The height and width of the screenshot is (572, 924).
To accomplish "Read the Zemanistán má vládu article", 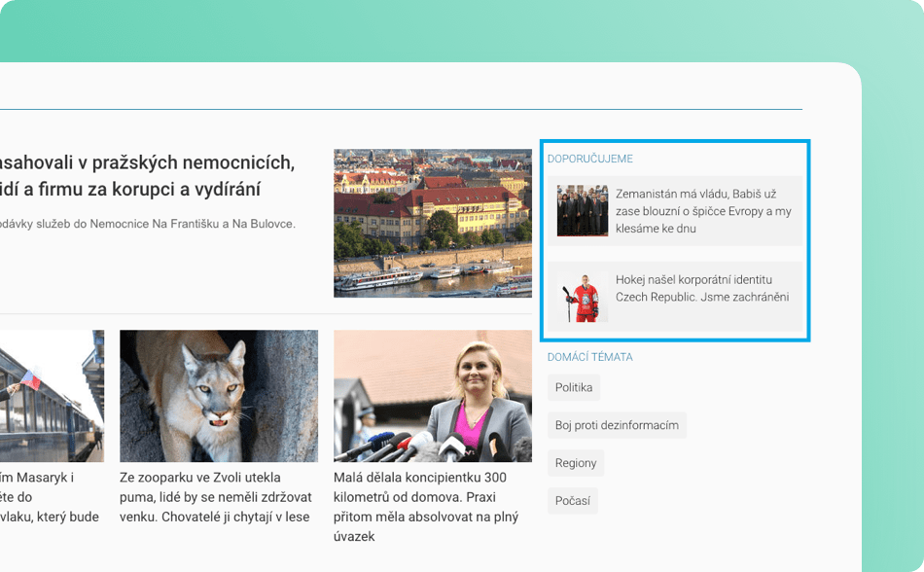I will click(x=703, y=211).
